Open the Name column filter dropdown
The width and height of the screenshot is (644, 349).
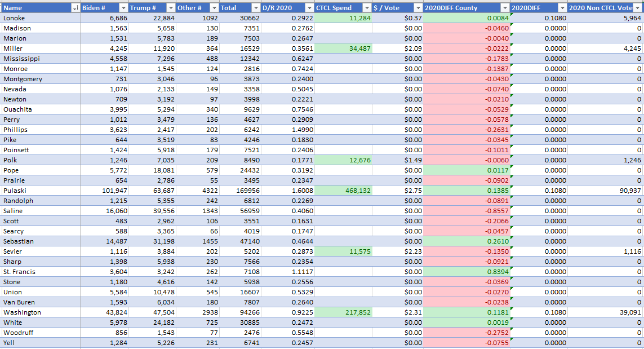[x=75, y=8]
